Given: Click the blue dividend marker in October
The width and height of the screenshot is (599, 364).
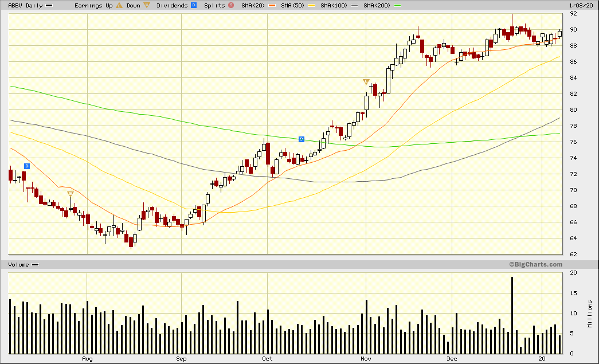Looking at the screenshot, I should (302, 139).
